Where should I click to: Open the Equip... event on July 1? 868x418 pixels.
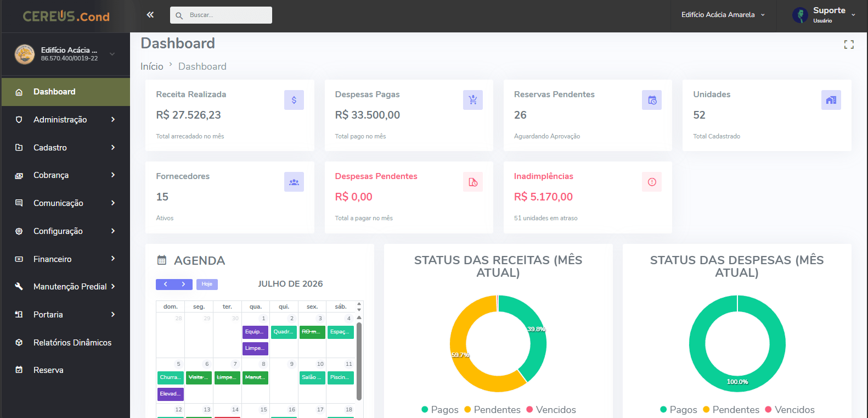(x=255, y=332)
